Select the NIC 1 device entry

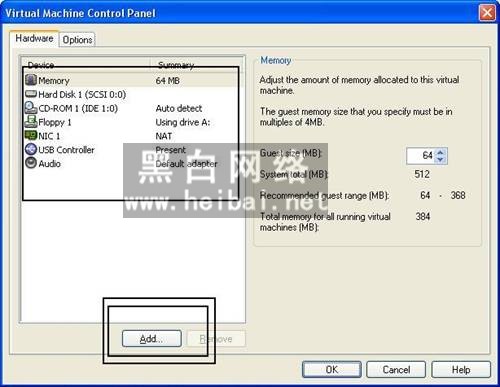(49, 136)
